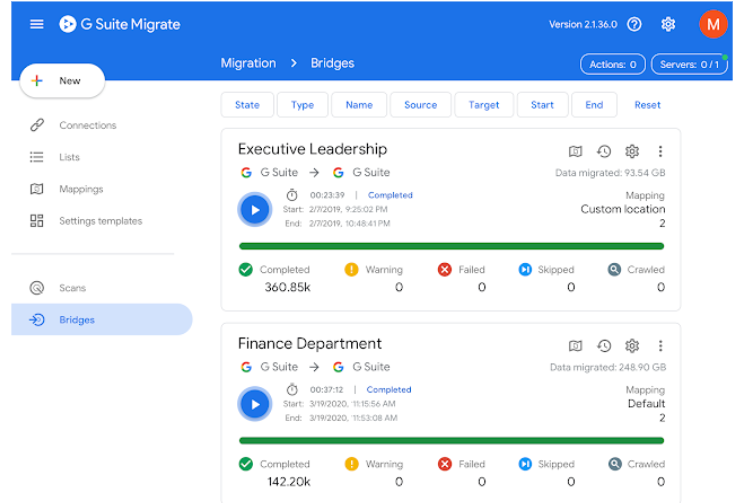Click Completed check icon in Executive Leadership
Screen dimensions: 737x503
pos(246,269)
